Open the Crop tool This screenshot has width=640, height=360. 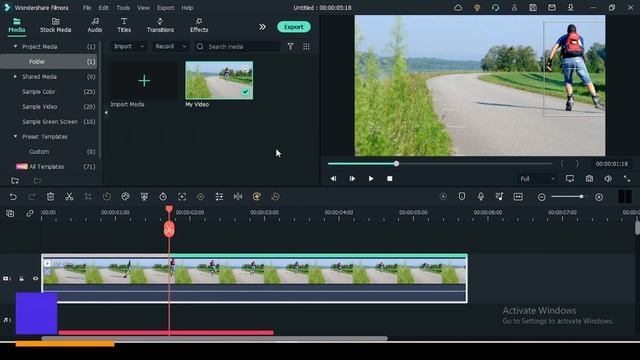88,197
